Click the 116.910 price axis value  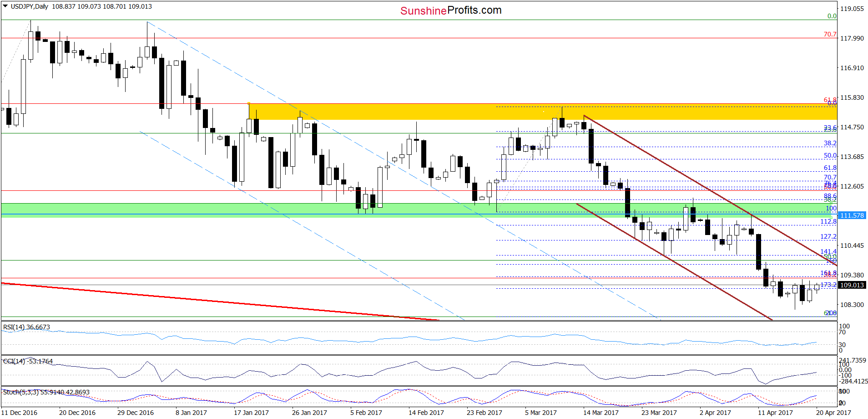click(852, 68)
